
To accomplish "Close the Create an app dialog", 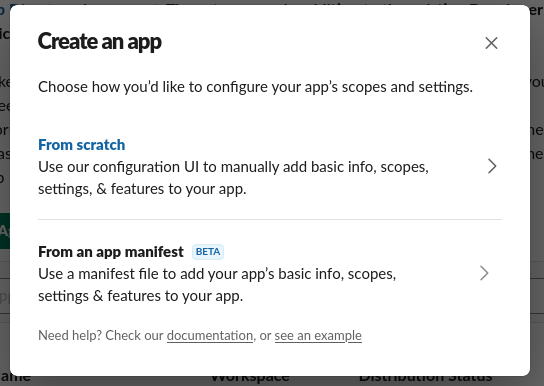I will pyautogui.click(x=491, y=43).
